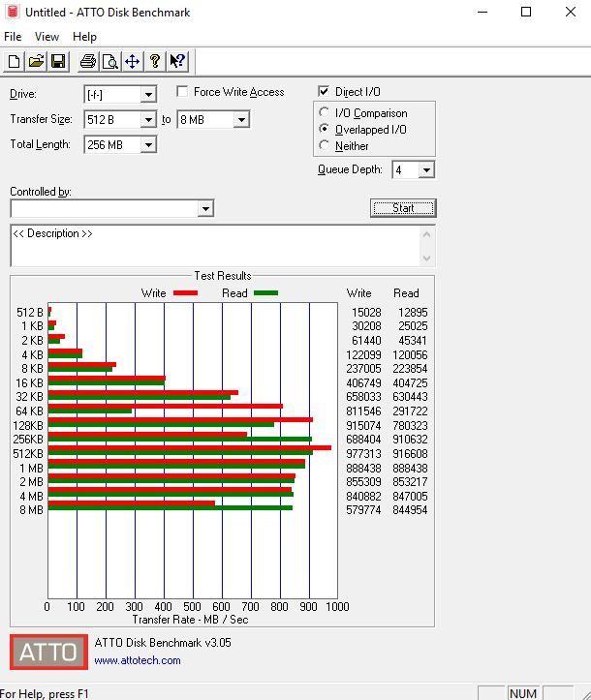Click the For Help, press F1 status text

point(45,694)
